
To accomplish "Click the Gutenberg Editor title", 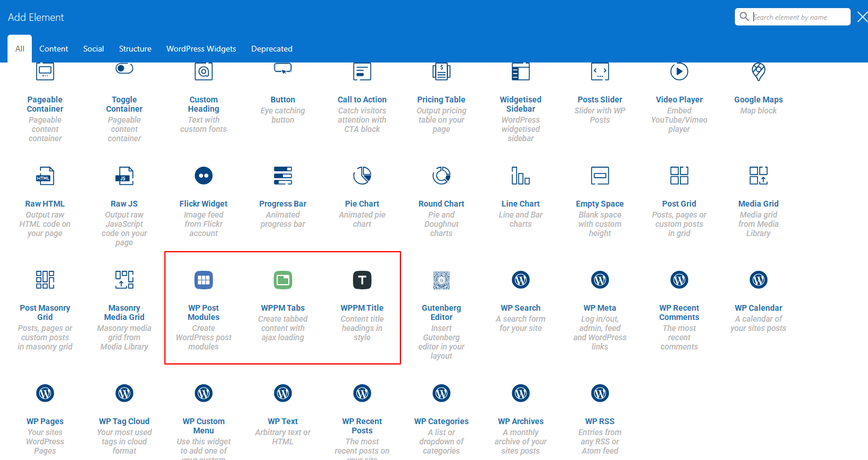I will click(x=442, y=312).
